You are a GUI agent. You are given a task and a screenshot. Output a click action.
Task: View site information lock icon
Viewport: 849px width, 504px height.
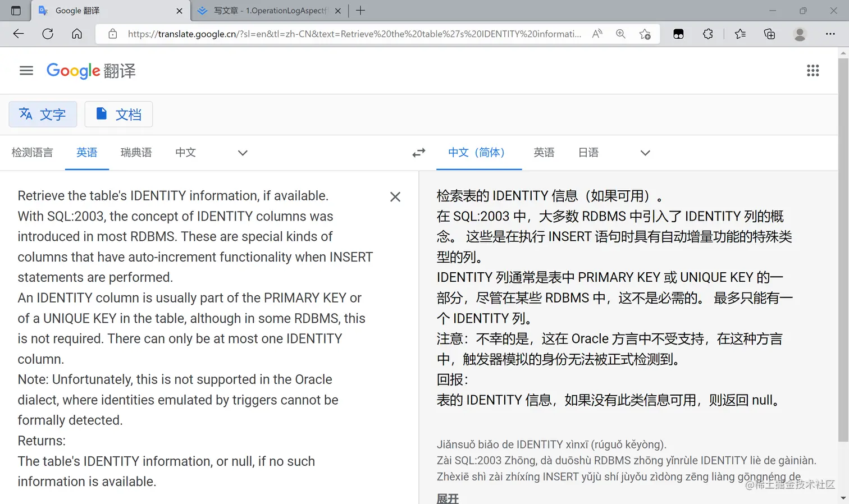113,34
